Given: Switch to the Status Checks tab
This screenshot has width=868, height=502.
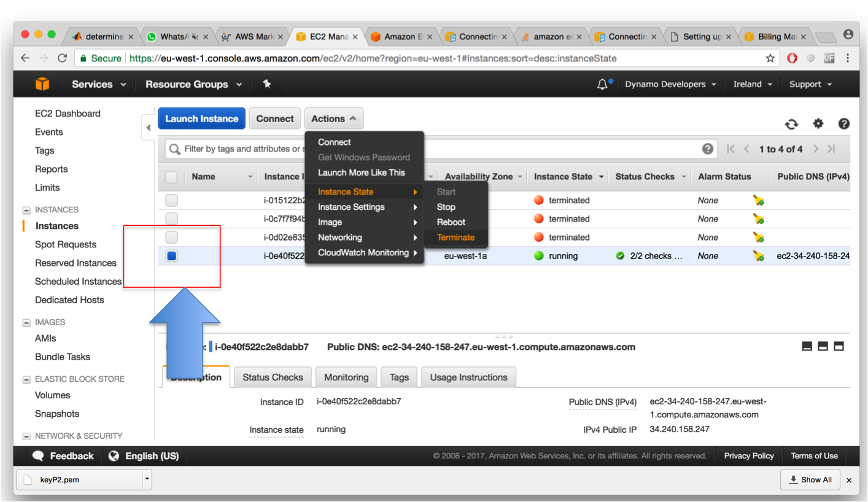Looking at the screenshot, I should tap(273, 377).
